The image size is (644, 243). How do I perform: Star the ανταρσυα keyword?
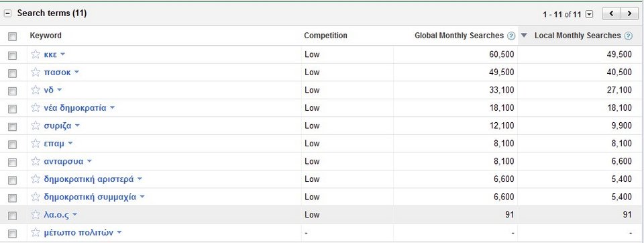point(36,161)
